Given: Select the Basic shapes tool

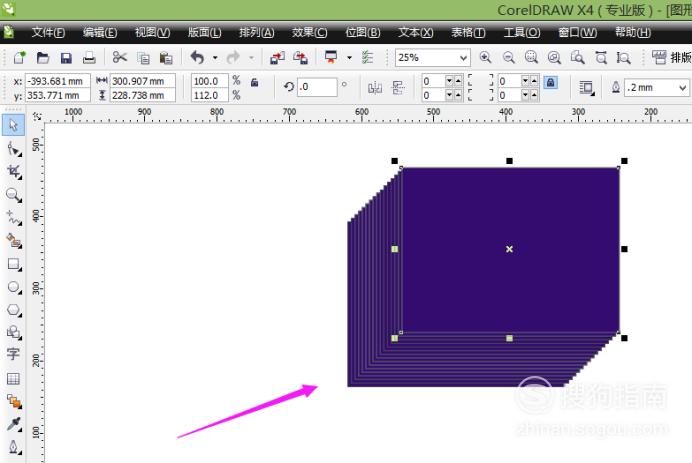Looking at the screenshot, I should click(14, 332).
